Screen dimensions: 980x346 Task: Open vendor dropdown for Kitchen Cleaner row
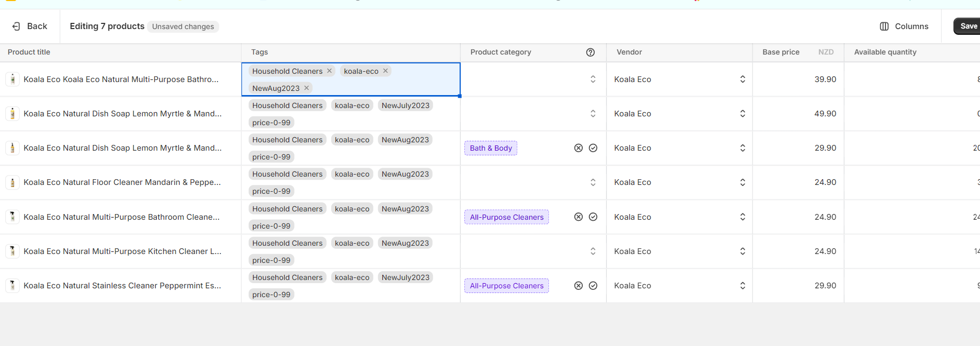pyautogui.click(x=743, y=251)
